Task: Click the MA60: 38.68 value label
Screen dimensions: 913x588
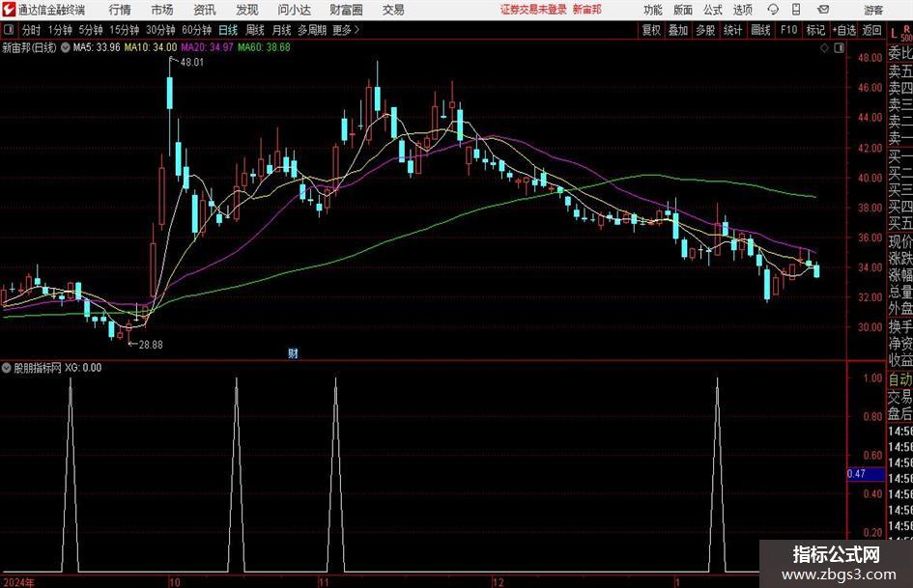Action: [x=264, y=47]
